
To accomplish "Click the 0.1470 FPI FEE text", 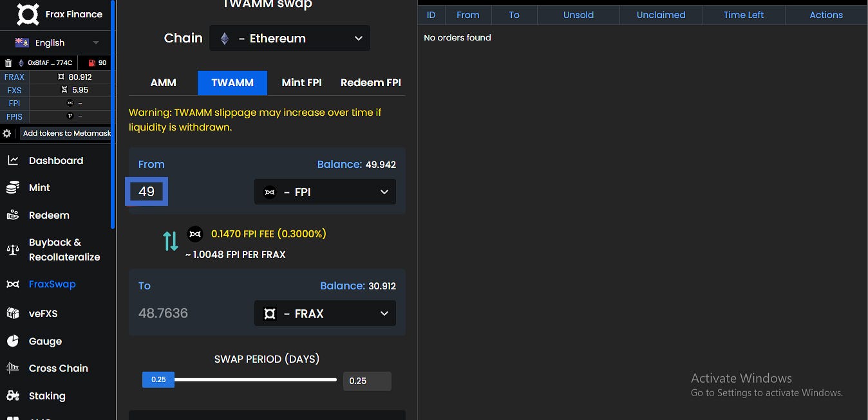I will [x=269, y=234].
